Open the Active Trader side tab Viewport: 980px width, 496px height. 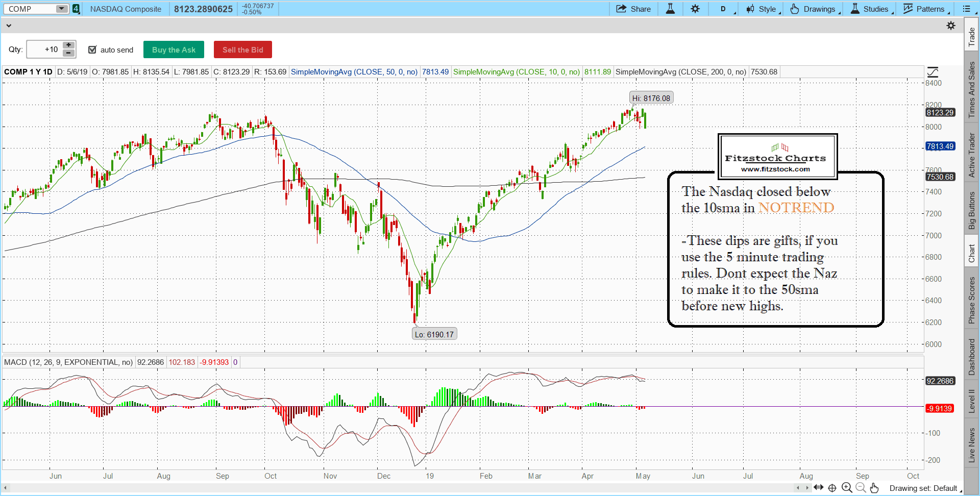[x=971, y=155]
